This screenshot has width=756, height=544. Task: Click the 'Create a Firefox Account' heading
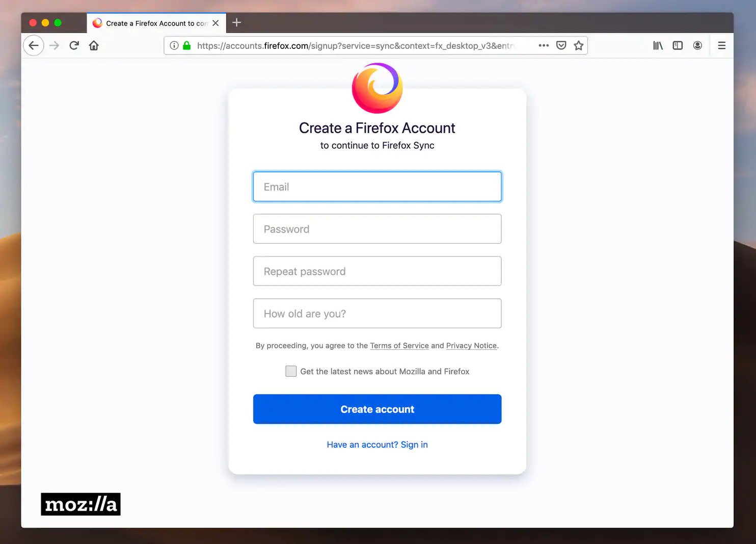pyautogui.click(x=377, y=128)
